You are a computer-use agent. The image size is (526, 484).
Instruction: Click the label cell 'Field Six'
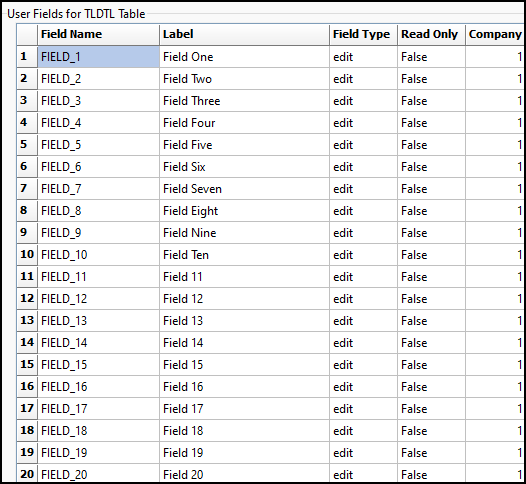pyautogui.click(x=245, y=167)
